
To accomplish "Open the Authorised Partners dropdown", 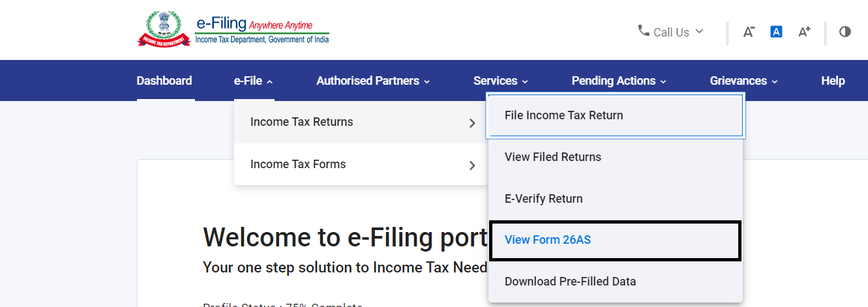I will 373,81.
